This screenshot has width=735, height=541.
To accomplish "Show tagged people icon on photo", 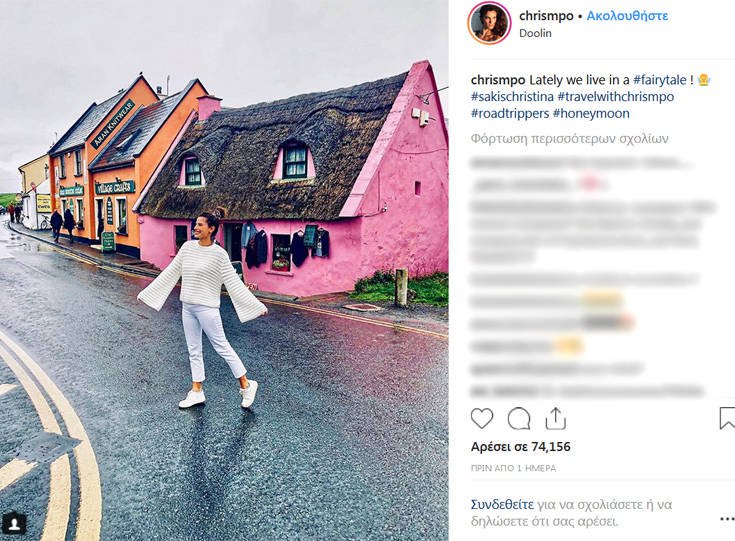I will (x=14, y=523).
